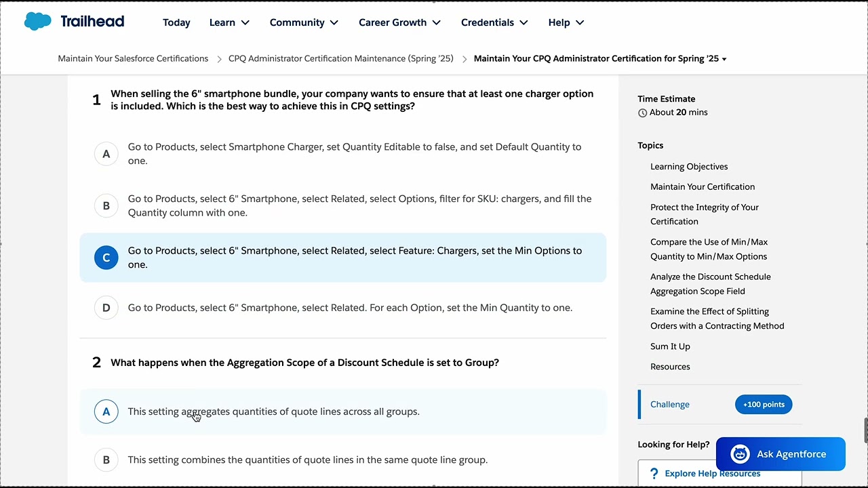
Task: Open Protect the Integrity of Your Certification topic
Action: [x=705, y=214]
